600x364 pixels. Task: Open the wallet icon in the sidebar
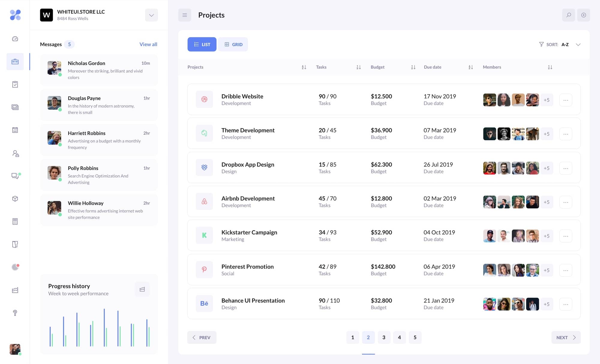click(15, 244)
